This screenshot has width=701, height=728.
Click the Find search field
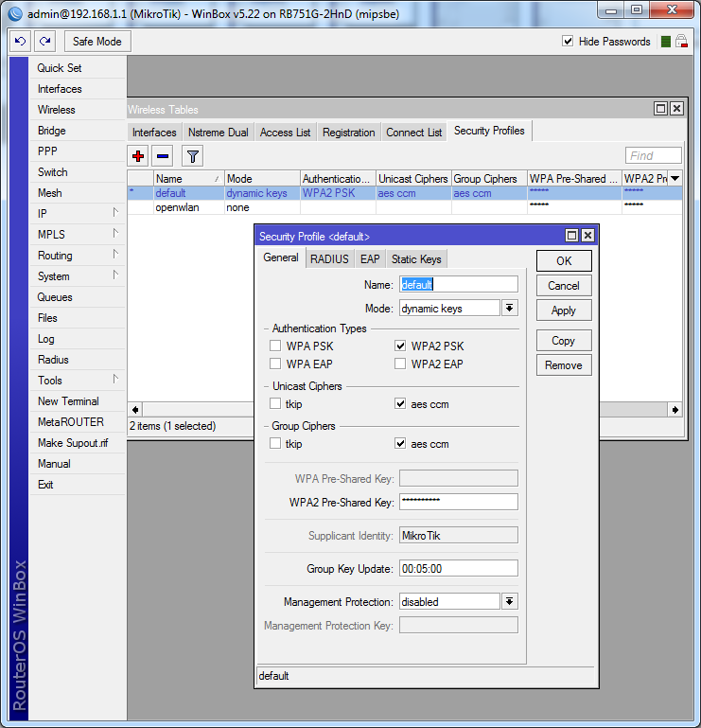(653, 155)
